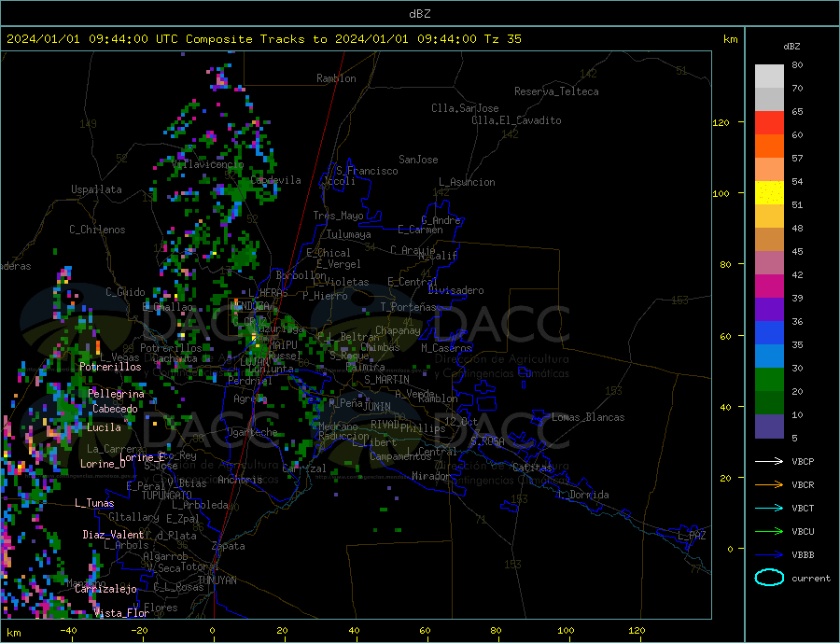Click the Villavicencio label on the map
840x643 pixels.
coord(208,164)
